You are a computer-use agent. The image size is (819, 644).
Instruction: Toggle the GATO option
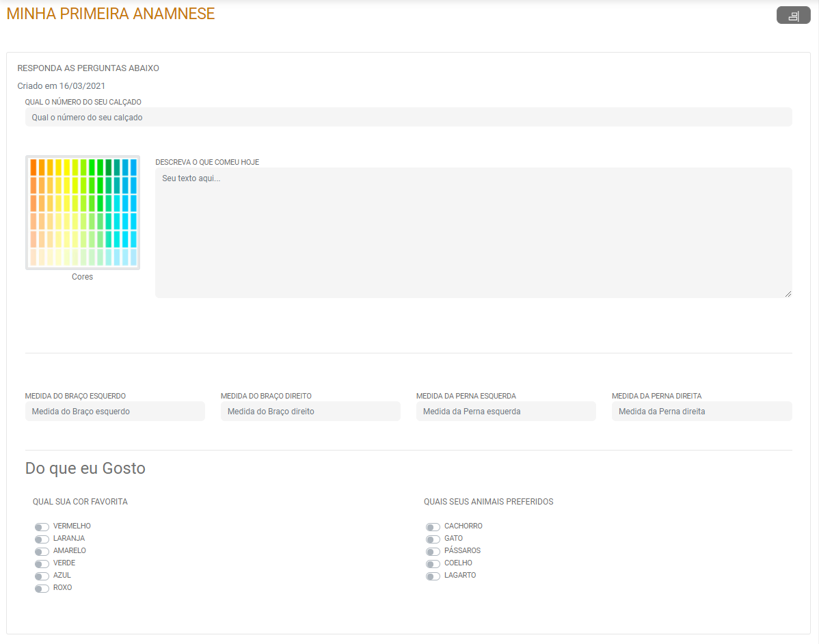tap(433, 539)
